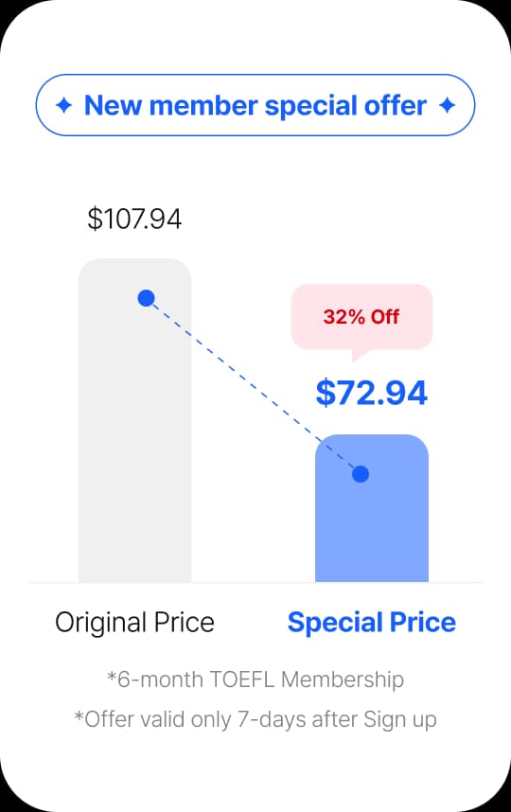
Task: Click the Original Price label
Action: (x=134, y=623)
